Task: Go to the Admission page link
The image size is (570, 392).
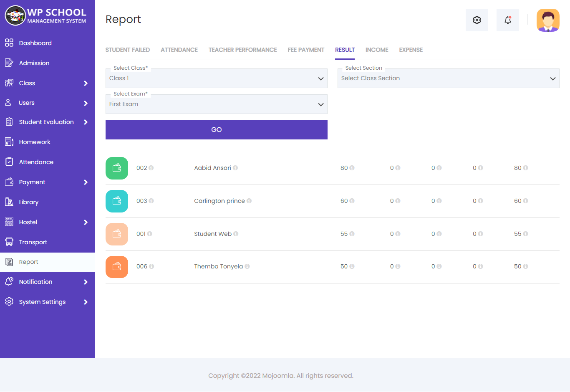Action: [34, 63]
